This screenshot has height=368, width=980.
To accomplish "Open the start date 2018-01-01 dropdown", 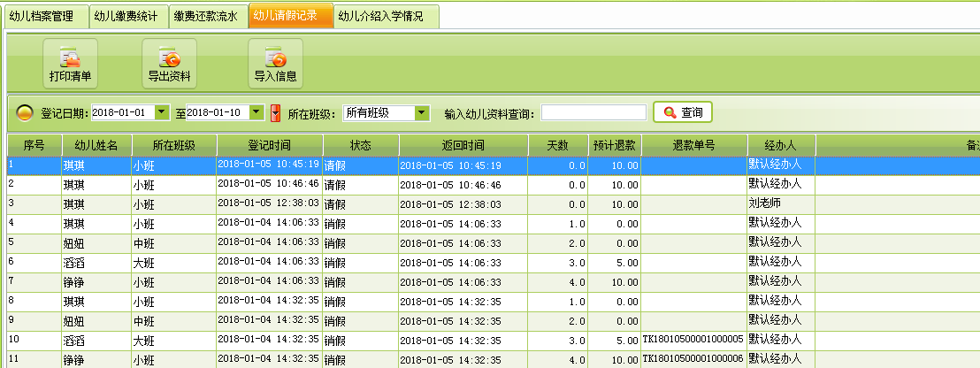I will pos(161,112).
